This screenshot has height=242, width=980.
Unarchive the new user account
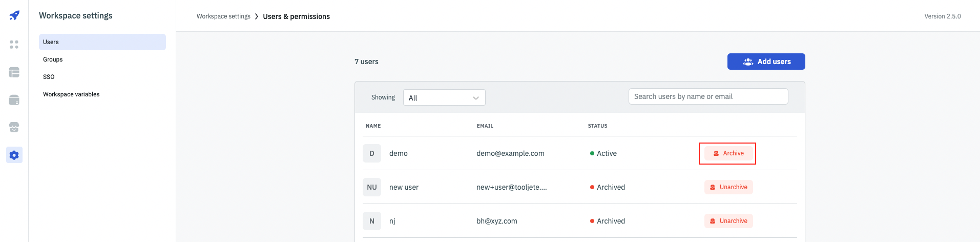click(728, 187)
